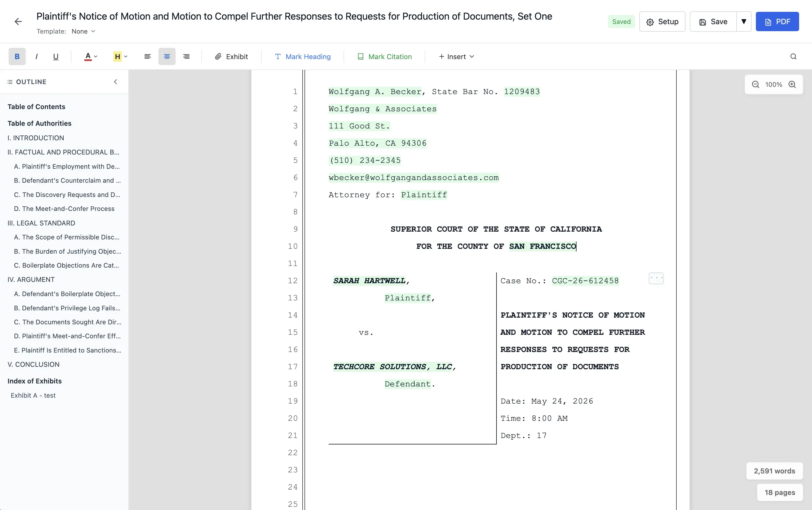Viewport: 812px width, 510px height.
Task: Toggle underline formatting
Action: (x=56, y=56)
